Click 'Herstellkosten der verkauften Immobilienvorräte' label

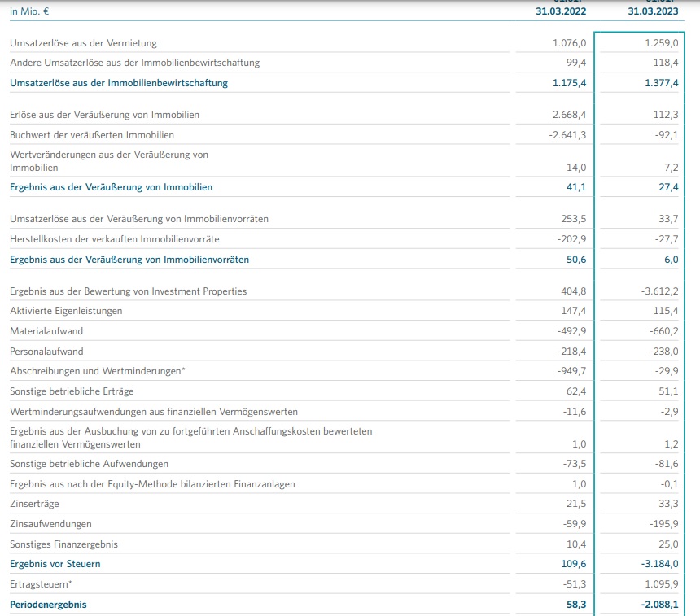115,239
